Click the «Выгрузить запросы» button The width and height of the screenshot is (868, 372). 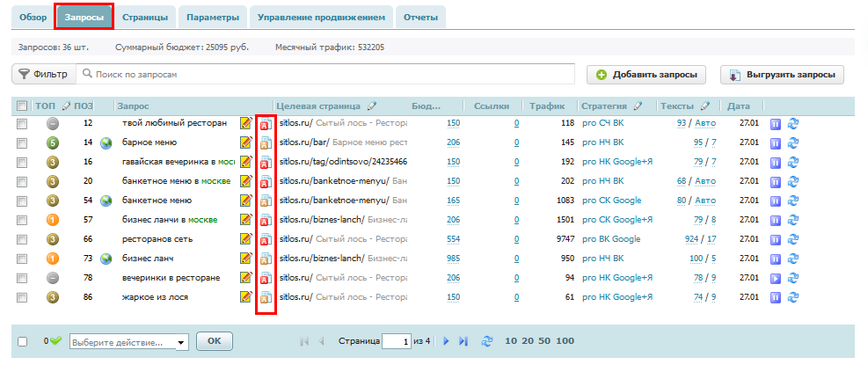[782, 75]
